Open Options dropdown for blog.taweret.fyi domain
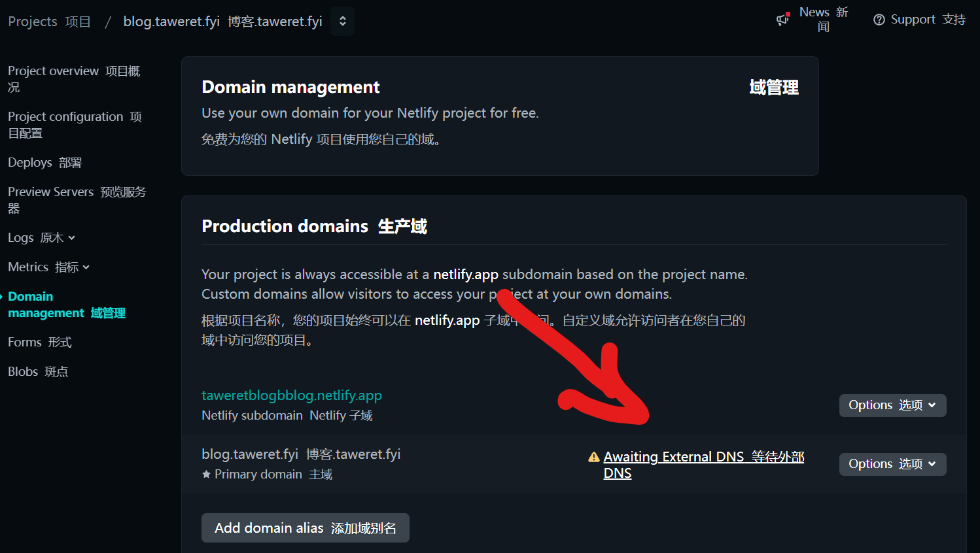 892,464
